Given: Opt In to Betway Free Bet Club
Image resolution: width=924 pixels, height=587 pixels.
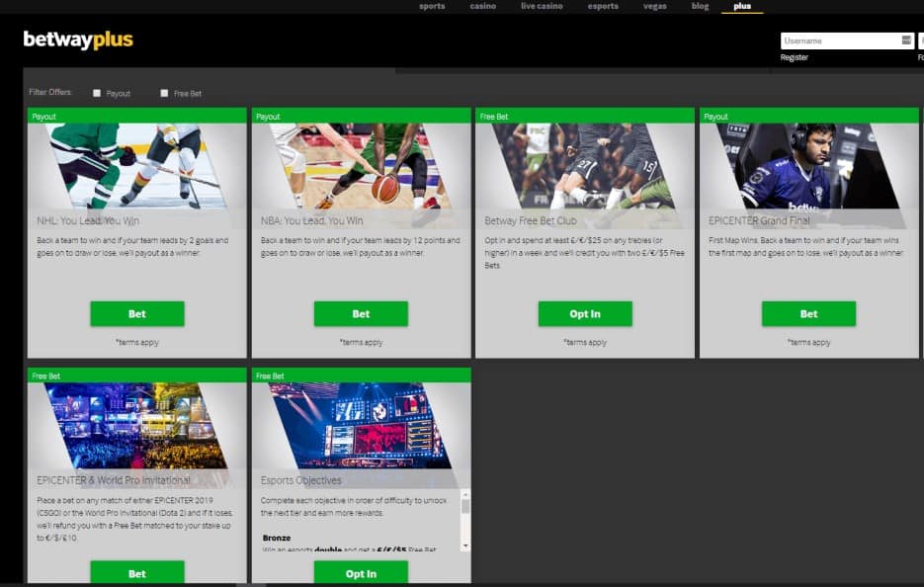Looking at the screenshot, I should 585,313.
